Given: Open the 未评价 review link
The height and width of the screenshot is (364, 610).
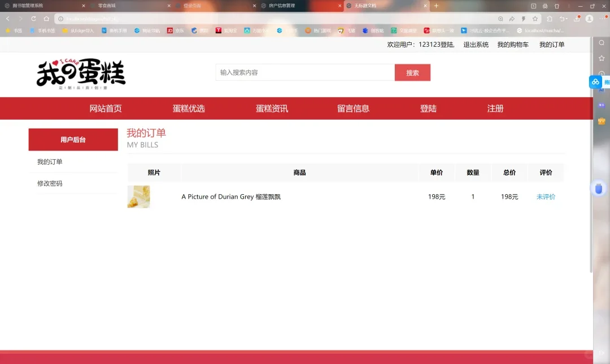Looking at the screenshot, I should pyautogui.click(x=545, y=196).
